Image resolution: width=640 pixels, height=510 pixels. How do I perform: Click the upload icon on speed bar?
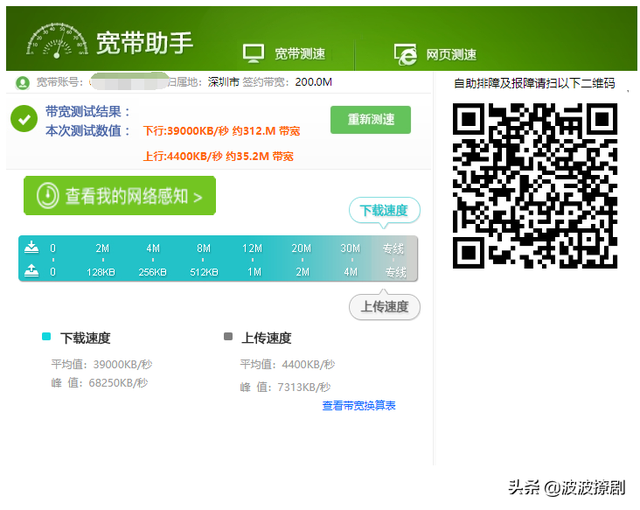(x=31, y=271)
